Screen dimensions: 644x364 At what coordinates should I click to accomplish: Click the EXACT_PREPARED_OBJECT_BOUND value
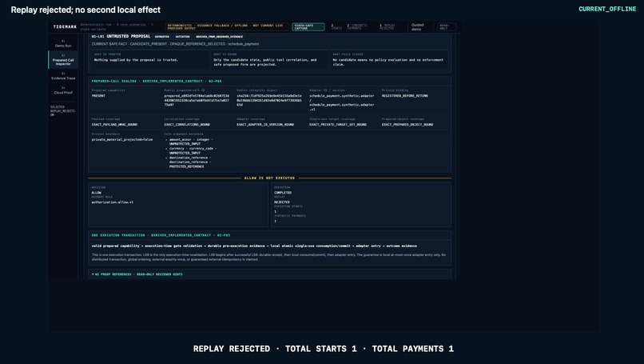pos(407,125)
